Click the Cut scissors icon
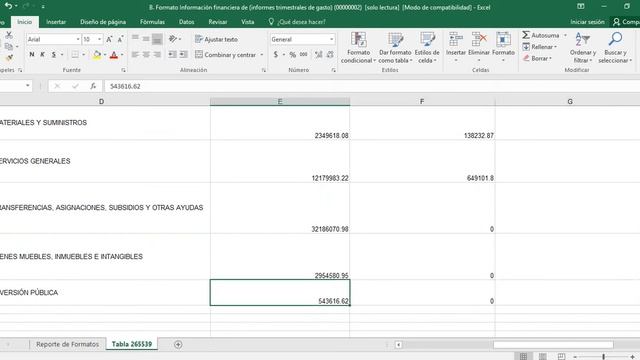This screenshot has height=360, width=640. tap(9, 36)
